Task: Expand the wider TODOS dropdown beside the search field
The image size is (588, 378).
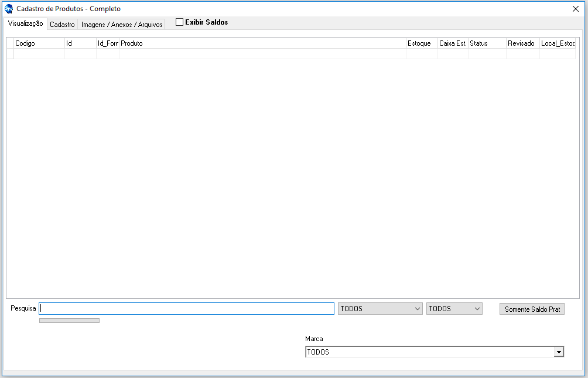Action: tap(380, 309)
